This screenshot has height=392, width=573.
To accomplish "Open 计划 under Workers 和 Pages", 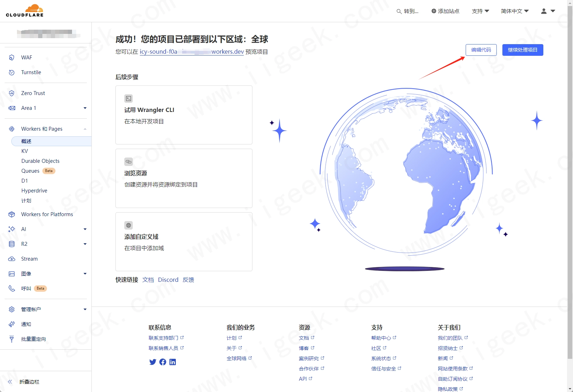I will pyautogui.click(x=26, y=201).
